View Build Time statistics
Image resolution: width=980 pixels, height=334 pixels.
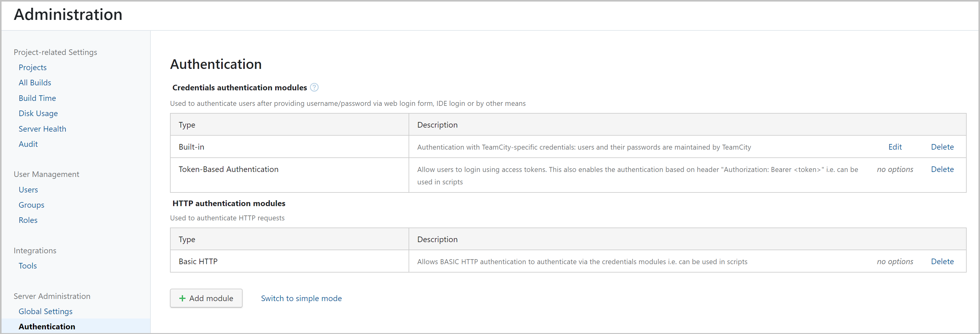click(37, 98)
